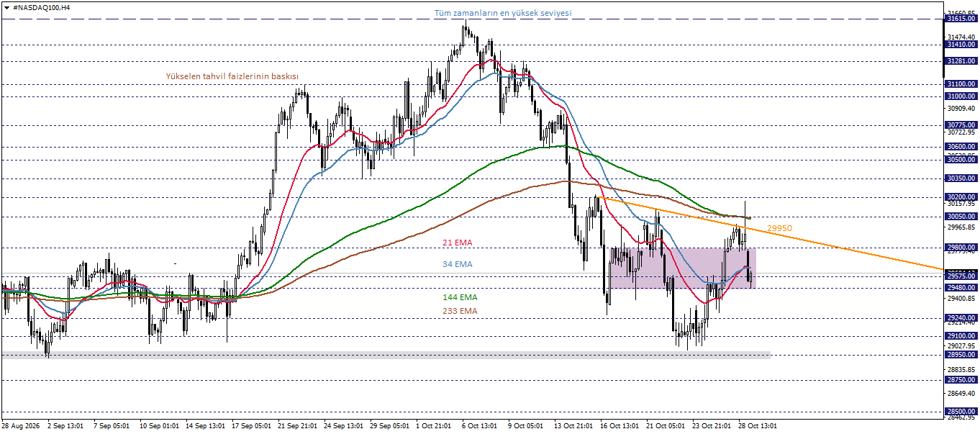Click the 30350.00 price level tag
This screenshot has height=434, width=980.
point(961,178)
